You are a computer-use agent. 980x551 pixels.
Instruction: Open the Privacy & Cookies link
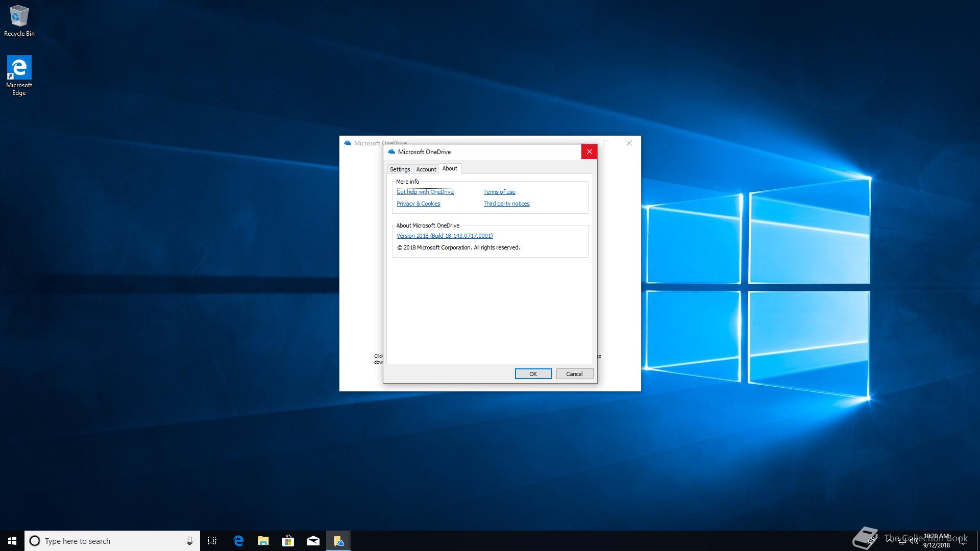pyautogui.click(x=418, y=204)
